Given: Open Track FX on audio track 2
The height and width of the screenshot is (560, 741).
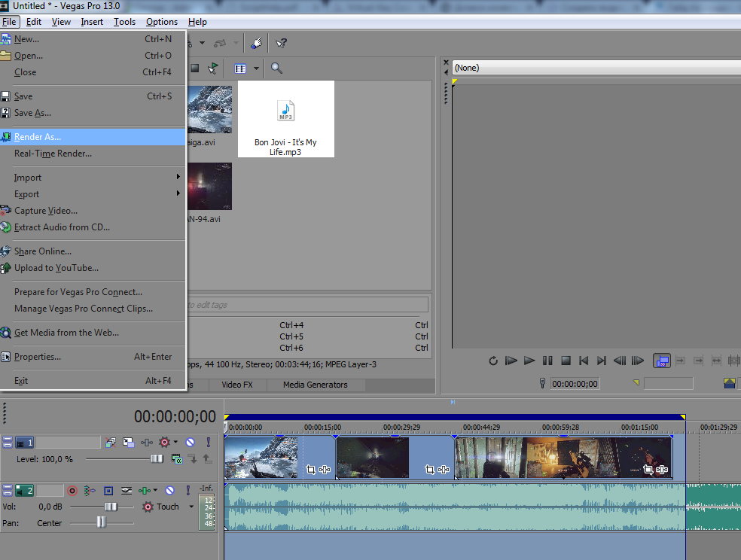Looking at the screenshot, I should click(145, 491).
